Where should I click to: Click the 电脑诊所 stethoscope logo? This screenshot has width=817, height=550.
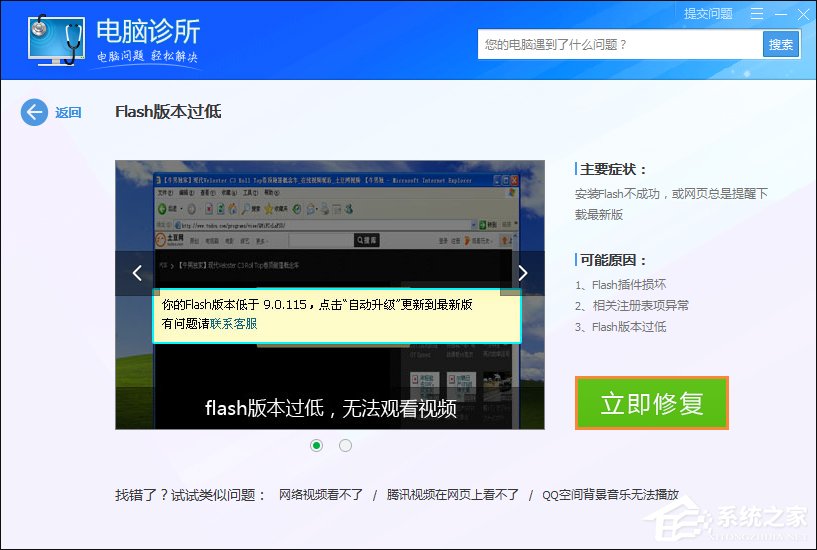[x=56, y=40]
